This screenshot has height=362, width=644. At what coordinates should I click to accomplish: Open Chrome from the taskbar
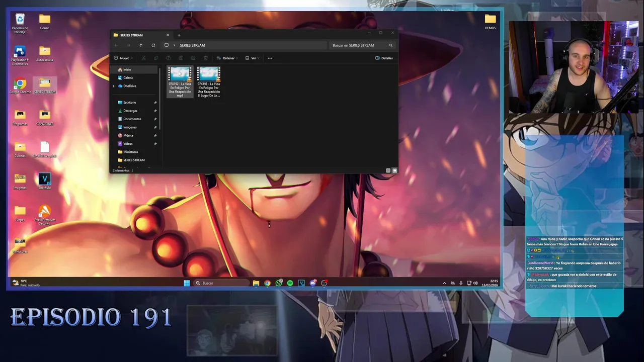(267, 283)
